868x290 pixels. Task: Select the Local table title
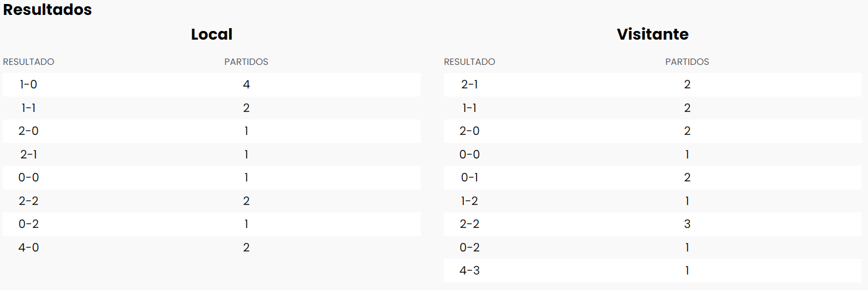pos(211,34)
